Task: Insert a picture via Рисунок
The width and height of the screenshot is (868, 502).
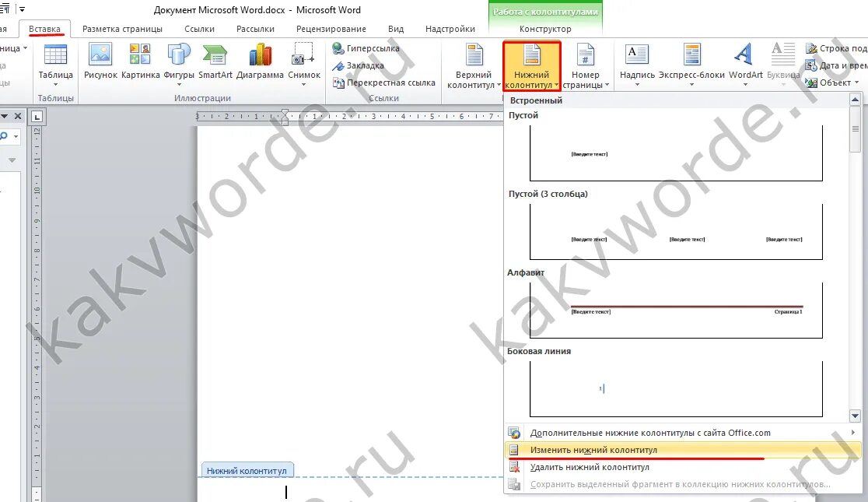Action: (100, 61)
